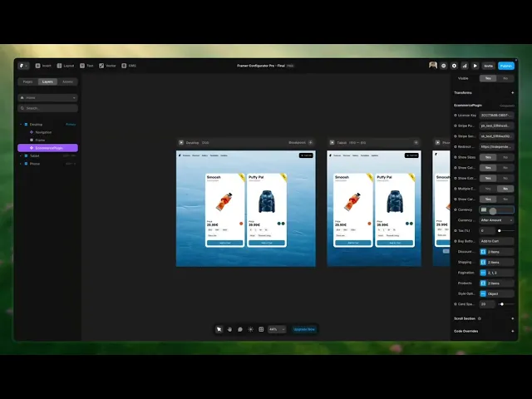Click the globe icon in top toolbar
The height and width of the screenshot is (399, 532).
[443, 66]
